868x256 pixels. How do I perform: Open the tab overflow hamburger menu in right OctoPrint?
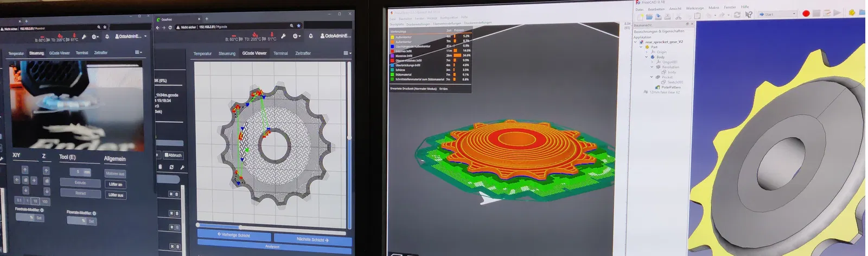(x=347, y=53)
